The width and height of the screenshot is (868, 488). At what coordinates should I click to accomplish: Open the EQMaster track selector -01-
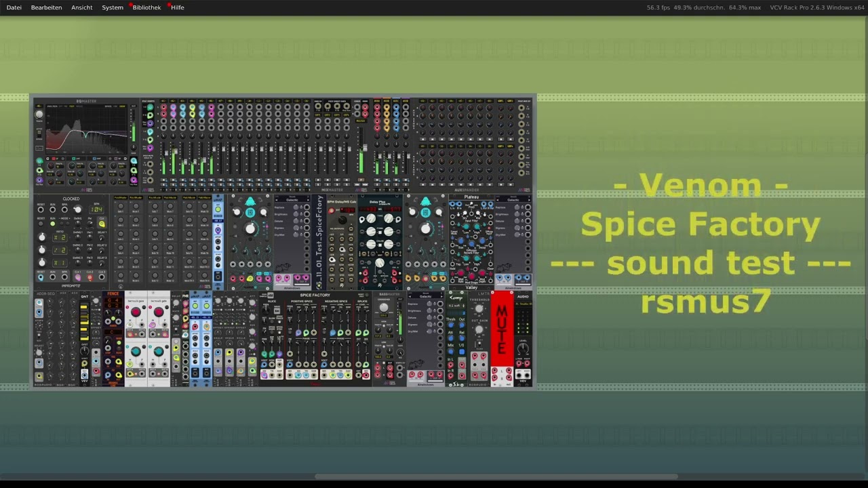click(x=39, y=106)
